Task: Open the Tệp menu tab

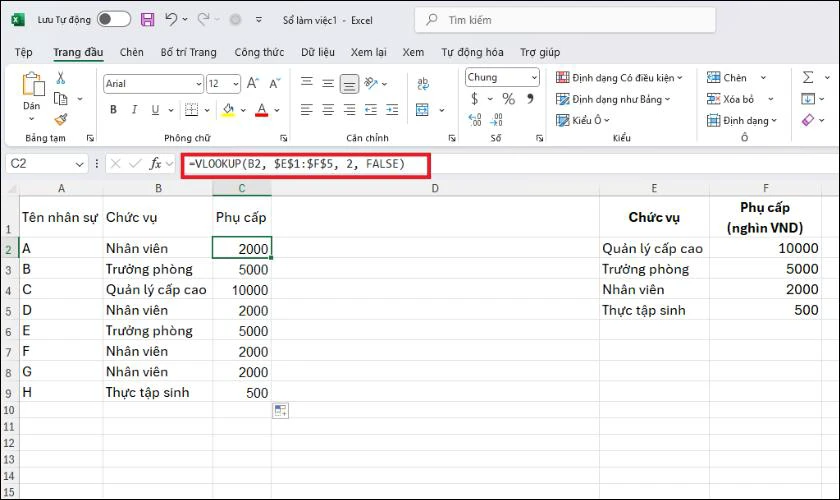Action: tap(23, 52)
